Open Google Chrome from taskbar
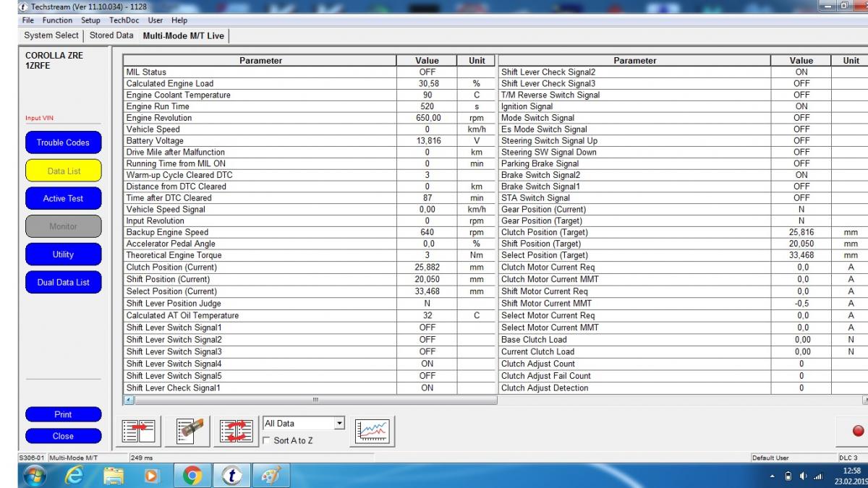This screenshot has height=488, width=868. [192, 475]
